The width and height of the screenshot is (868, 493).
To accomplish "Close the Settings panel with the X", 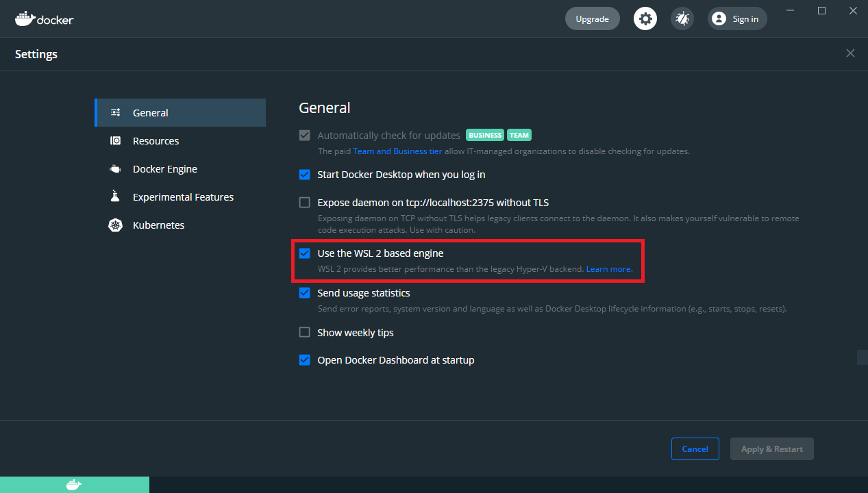I will pyautogui.click(x=850, y=53).
